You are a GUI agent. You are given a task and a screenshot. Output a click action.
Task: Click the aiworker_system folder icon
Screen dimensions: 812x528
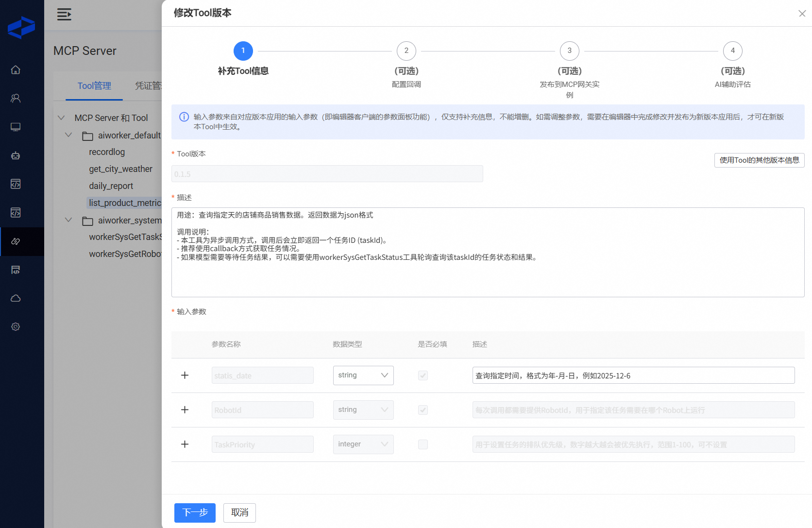(87, 221)
